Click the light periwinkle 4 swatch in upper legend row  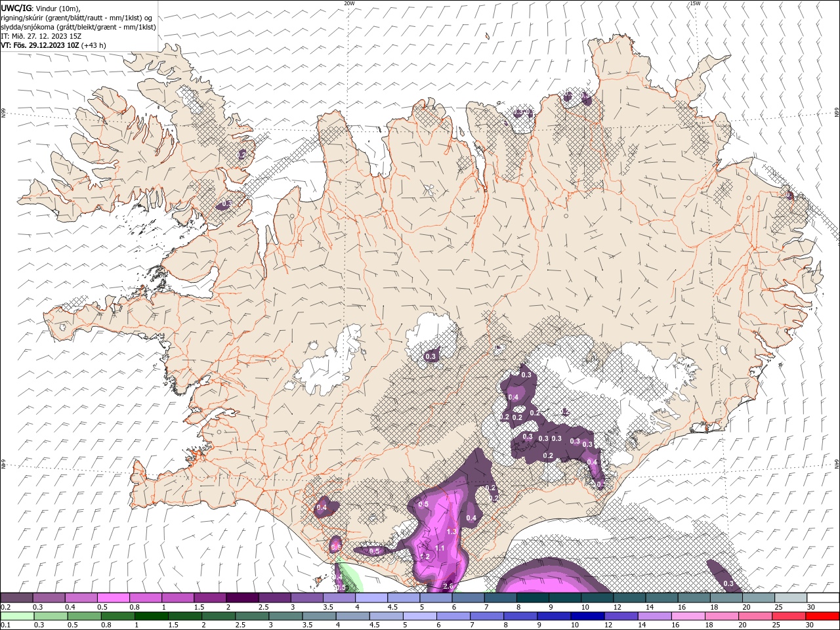370,597
